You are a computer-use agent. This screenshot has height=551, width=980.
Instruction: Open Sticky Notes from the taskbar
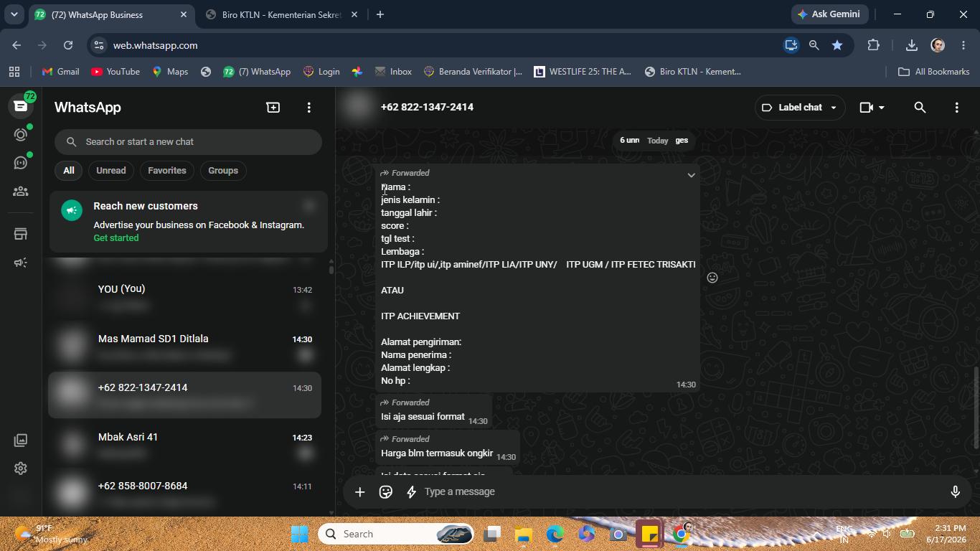pos(649,534)
